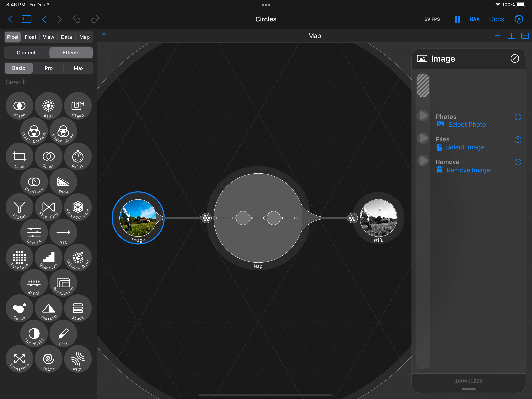Pick the Pixelate effect

click(19, 258)
